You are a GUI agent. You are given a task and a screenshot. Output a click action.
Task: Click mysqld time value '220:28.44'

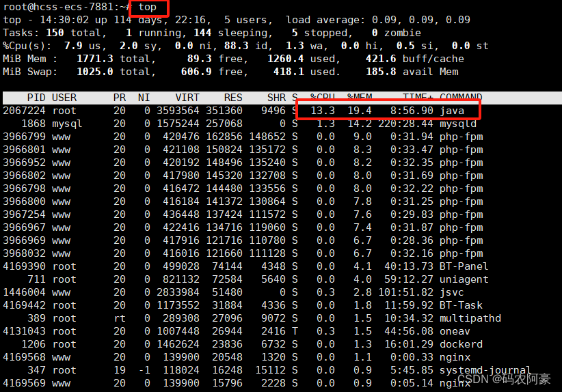point(405,124)
